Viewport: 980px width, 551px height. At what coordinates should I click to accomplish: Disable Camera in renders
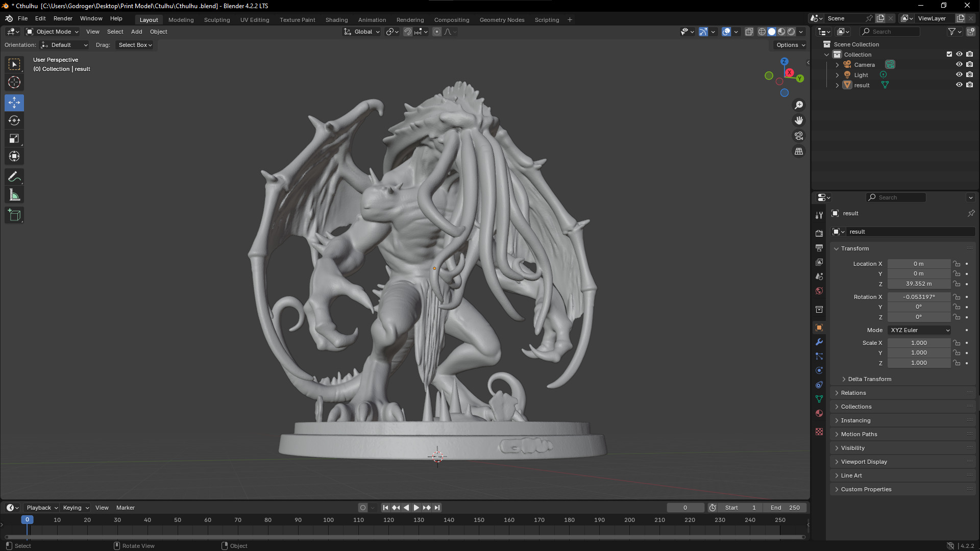[969, 64]
